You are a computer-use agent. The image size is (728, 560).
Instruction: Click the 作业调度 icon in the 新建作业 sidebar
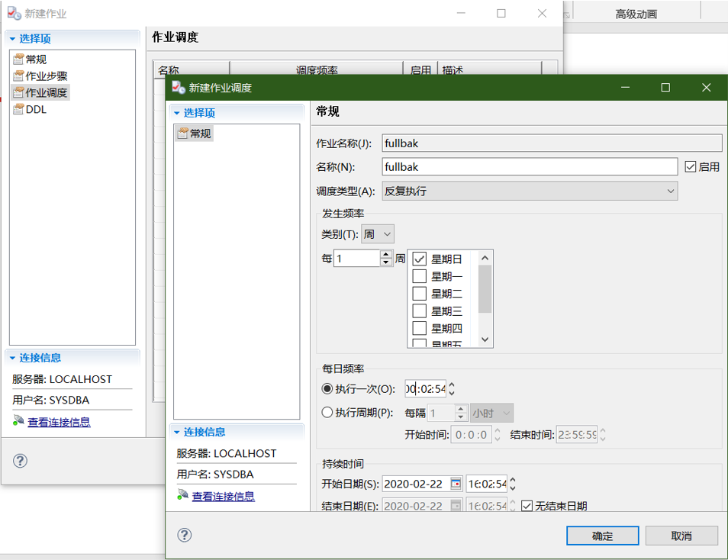point(18,92)
